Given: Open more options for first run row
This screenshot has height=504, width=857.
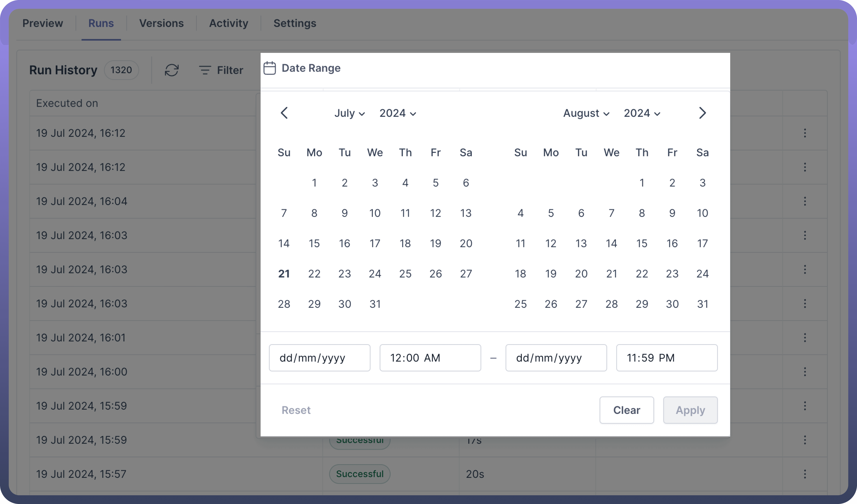Looking at the screenshot, I should (805, 133).
